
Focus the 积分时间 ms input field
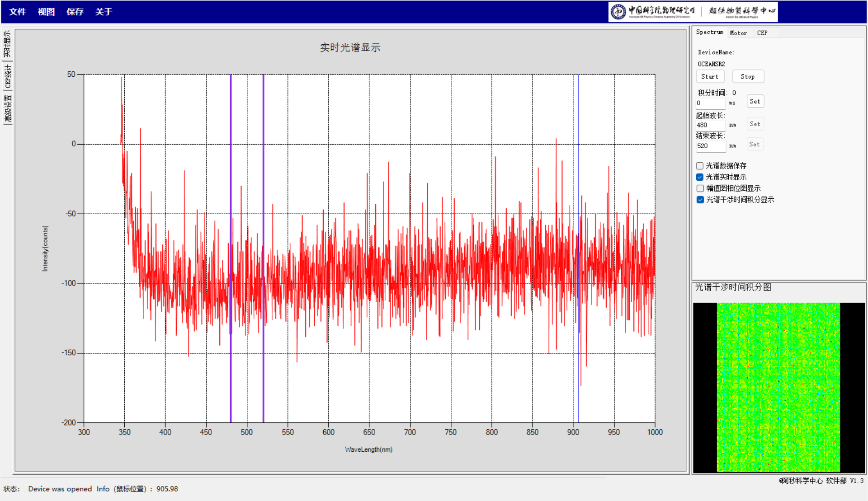point(710,103)
